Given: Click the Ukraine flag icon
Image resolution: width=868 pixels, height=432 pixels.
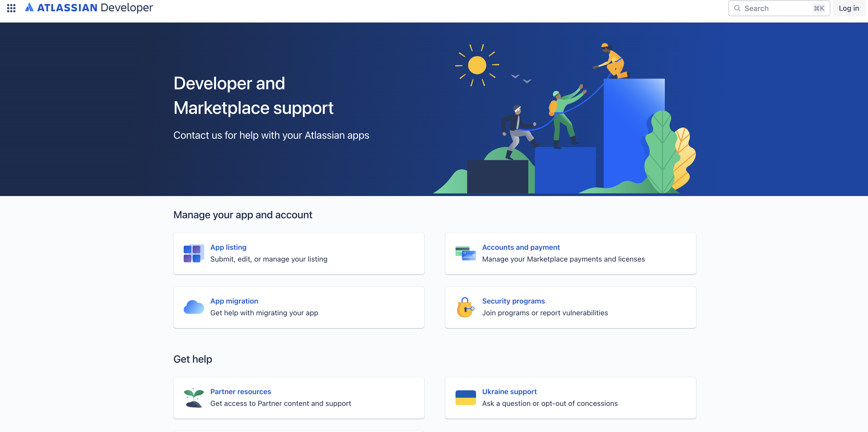Looking at the screenshot, I should (465, 398).
